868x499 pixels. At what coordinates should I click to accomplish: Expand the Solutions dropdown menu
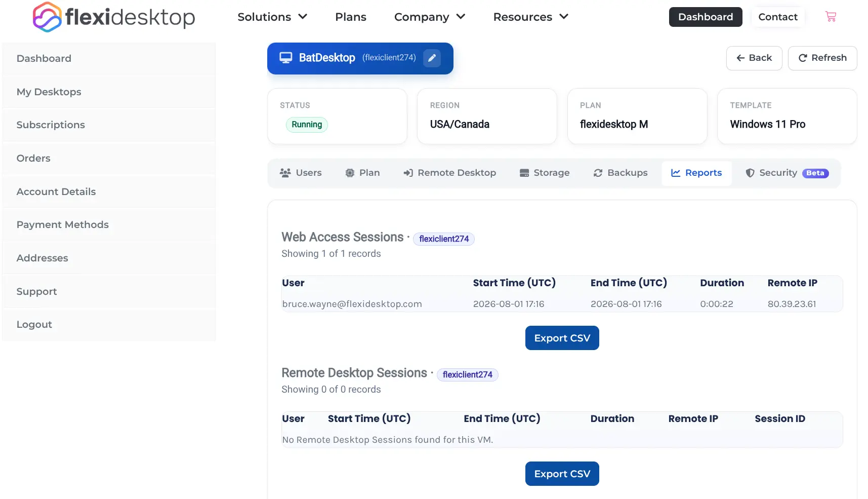coord(272,17)
